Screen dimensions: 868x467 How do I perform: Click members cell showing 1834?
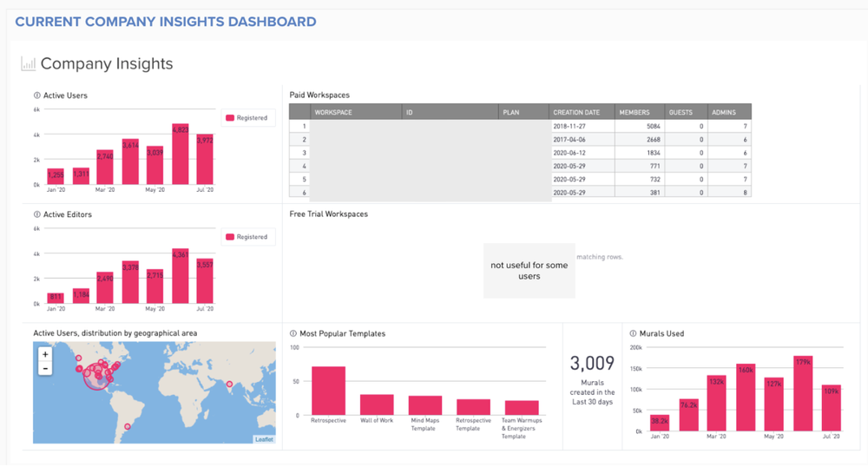pos(640,153)
